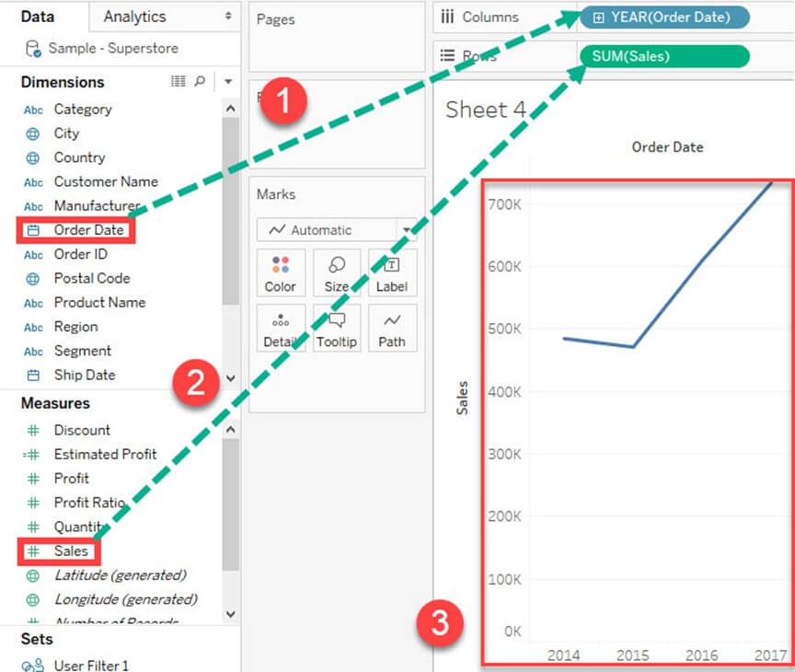Click the Color marks card button
The image size is (795, 672).
[x=280, y=272]
